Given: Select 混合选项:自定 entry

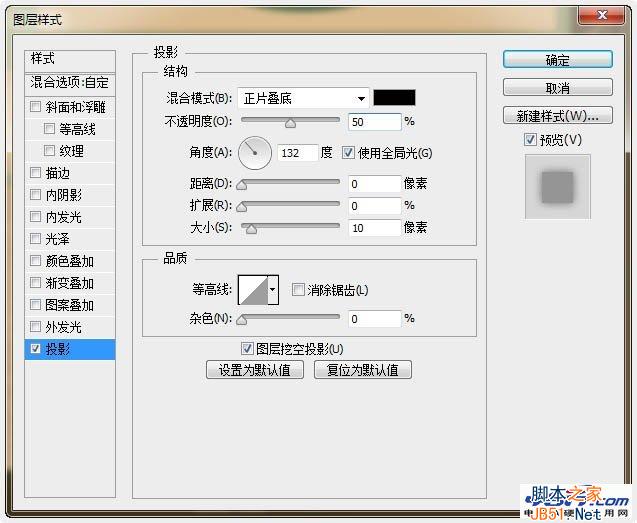Looking at the screenshot, I should click(x=70, y=83).
